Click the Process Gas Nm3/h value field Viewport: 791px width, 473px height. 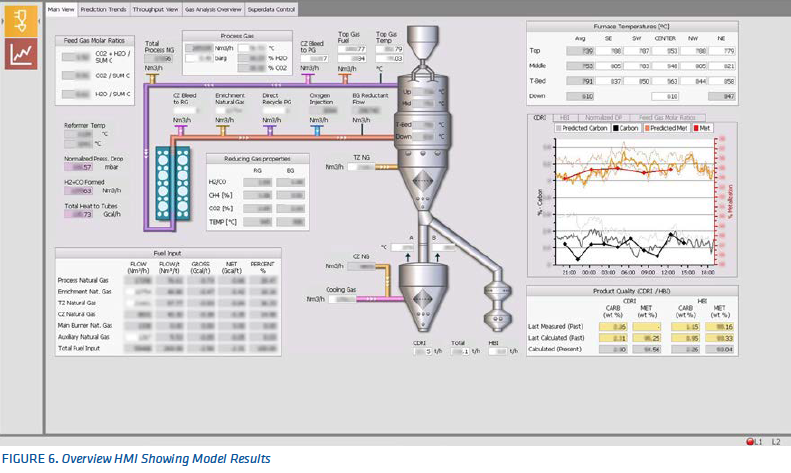[x=199, y=48]
